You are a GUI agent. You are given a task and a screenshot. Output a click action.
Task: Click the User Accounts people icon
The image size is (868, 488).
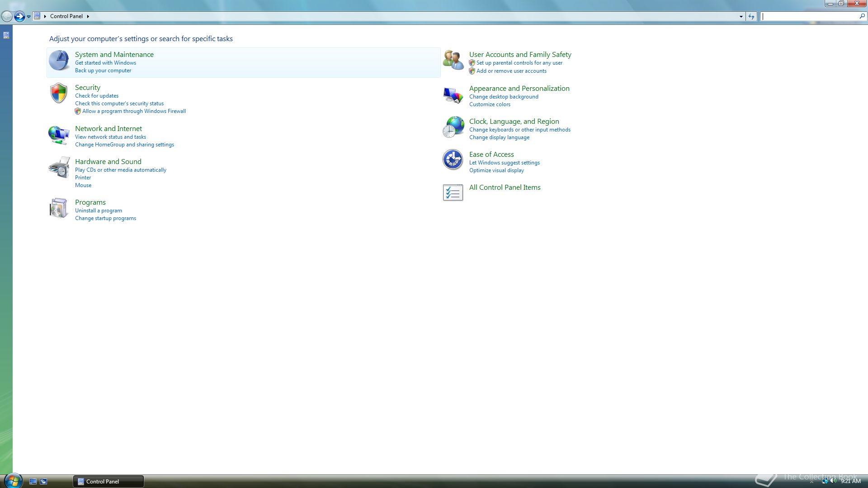(x=453, y=61)
